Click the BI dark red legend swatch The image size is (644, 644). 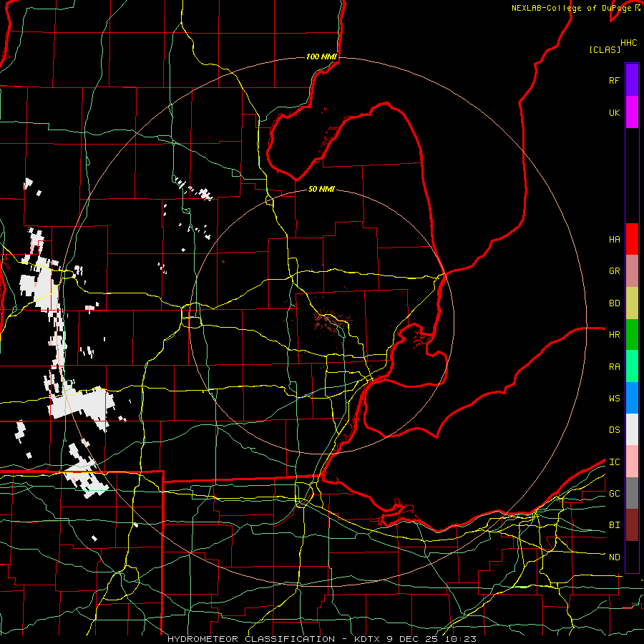[632, 525]
